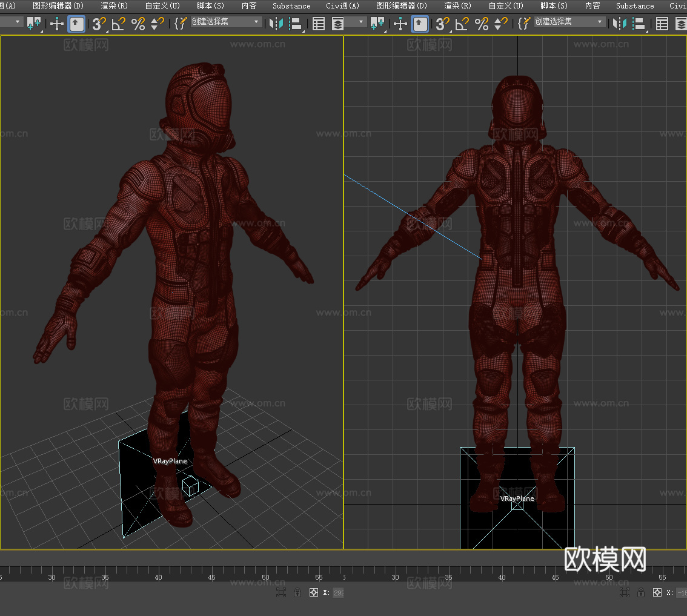Click frame 35 on front-view window timeline

[448, 577]
